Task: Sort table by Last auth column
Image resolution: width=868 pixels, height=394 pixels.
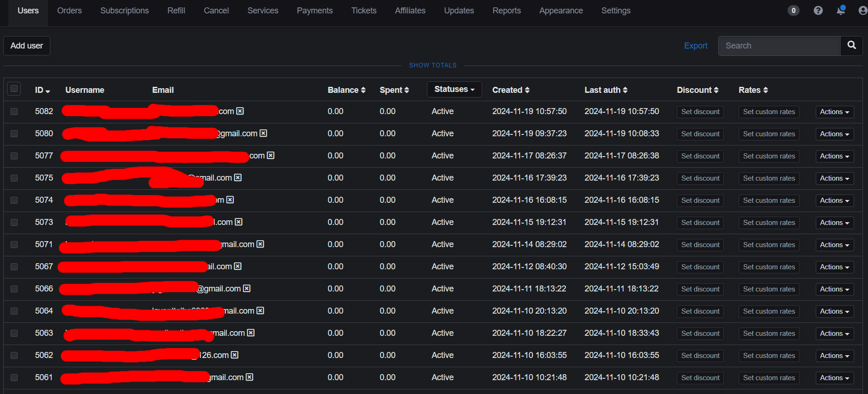Action: (x=606, y=90)
